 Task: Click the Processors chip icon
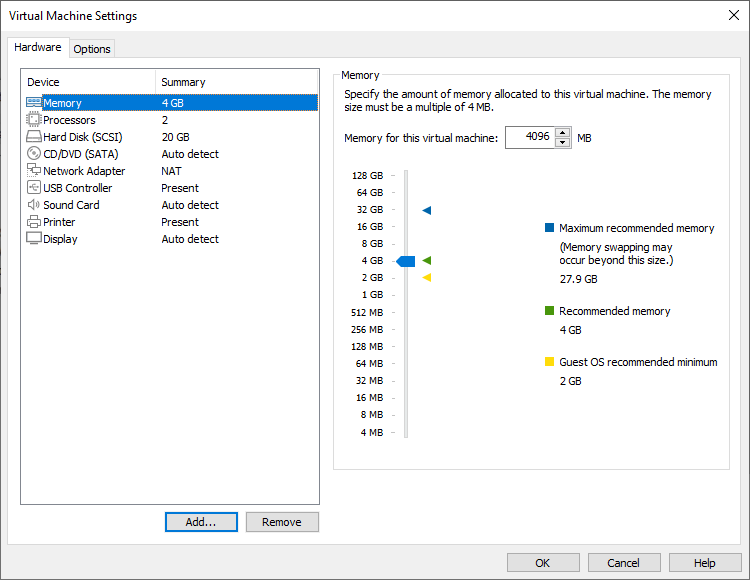coord(33,120)
